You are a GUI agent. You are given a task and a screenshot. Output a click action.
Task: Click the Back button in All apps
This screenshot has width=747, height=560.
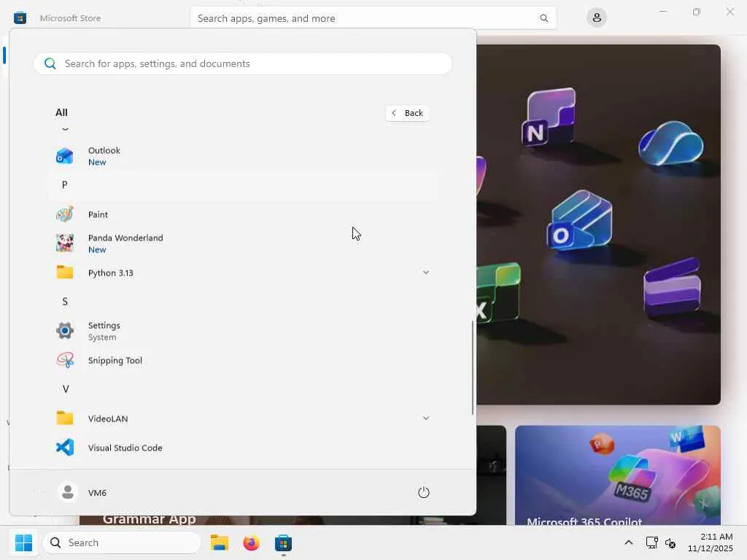pyautogui.click(x=407, y=113)
